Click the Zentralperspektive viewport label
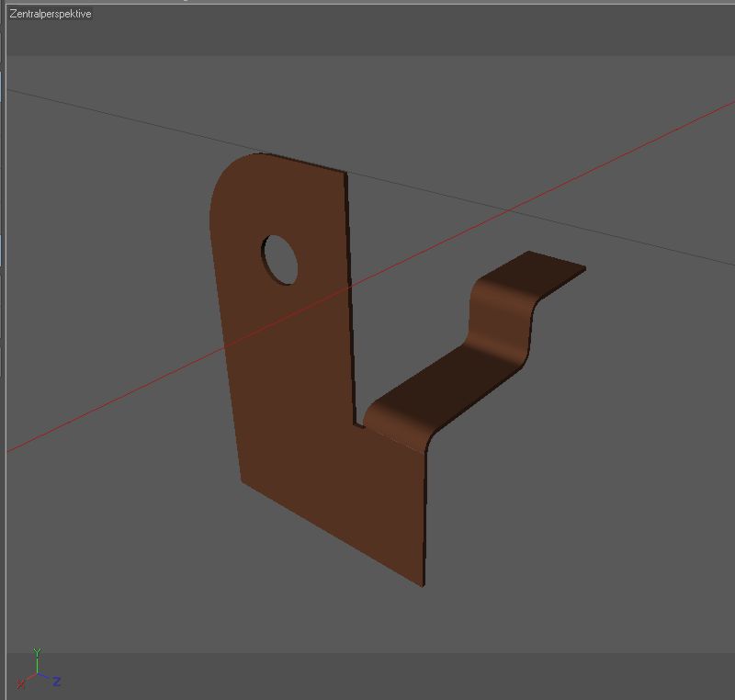 [51, 14]
